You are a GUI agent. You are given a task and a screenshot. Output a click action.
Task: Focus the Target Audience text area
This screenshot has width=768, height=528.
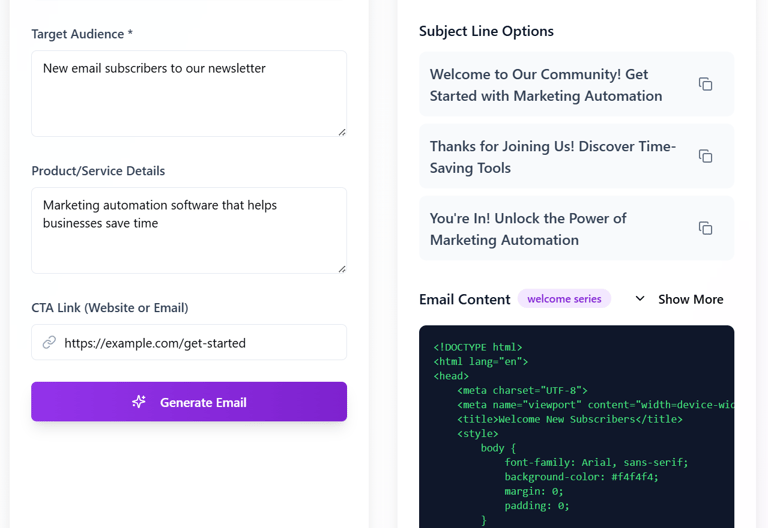[x=188, y=98]
